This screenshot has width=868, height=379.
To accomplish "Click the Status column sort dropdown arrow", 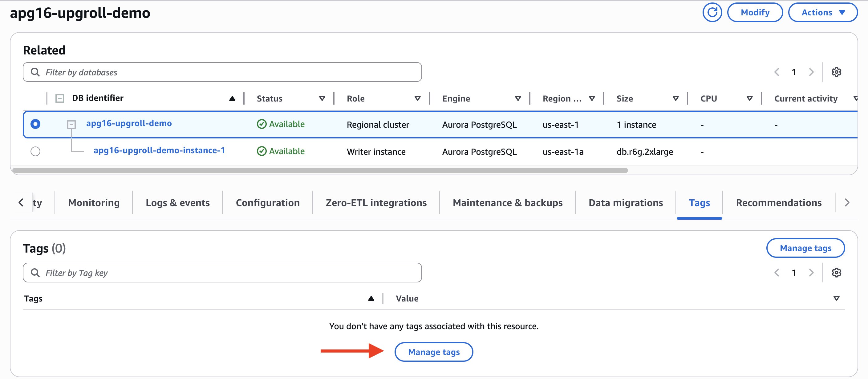I will 322,99.
